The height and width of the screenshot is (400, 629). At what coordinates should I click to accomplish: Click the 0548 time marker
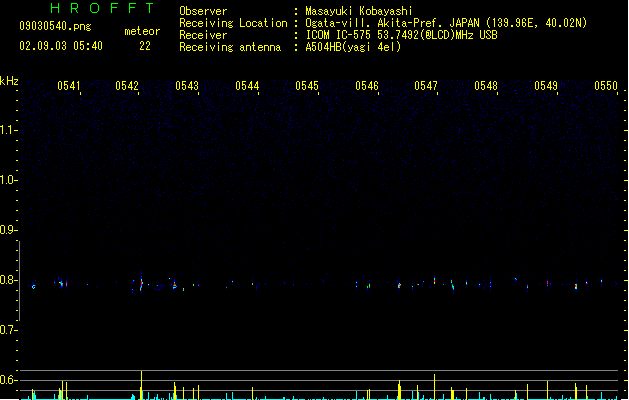[486, 86]
